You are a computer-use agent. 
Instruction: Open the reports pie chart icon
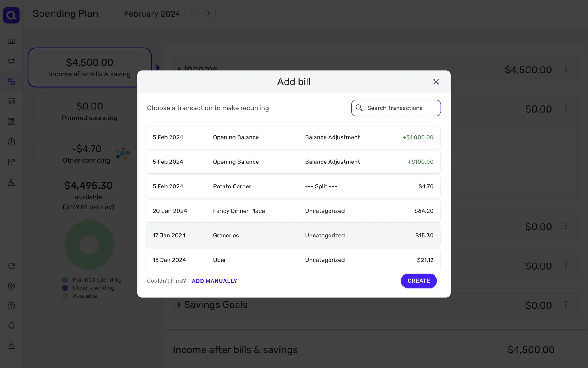pyautogui.click(x=11, y=142)
